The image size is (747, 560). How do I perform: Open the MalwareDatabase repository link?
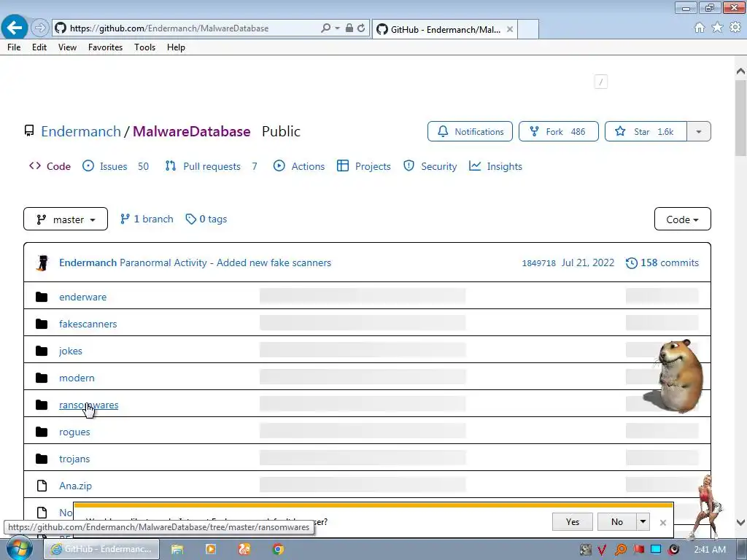[192, 131]
